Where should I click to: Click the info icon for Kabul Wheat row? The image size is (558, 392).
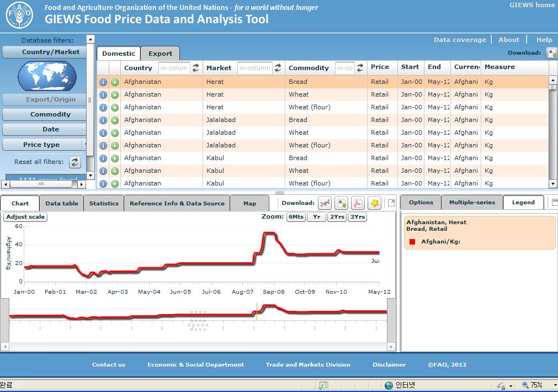[x=103, y=171]
